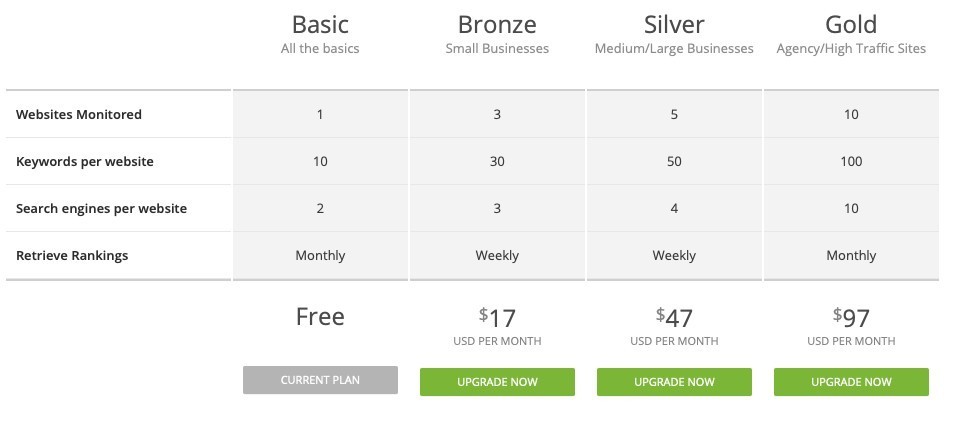Click the Medium/Large Businesses subtitle
The height and width of the screenshot is (429, 954).
674,49
